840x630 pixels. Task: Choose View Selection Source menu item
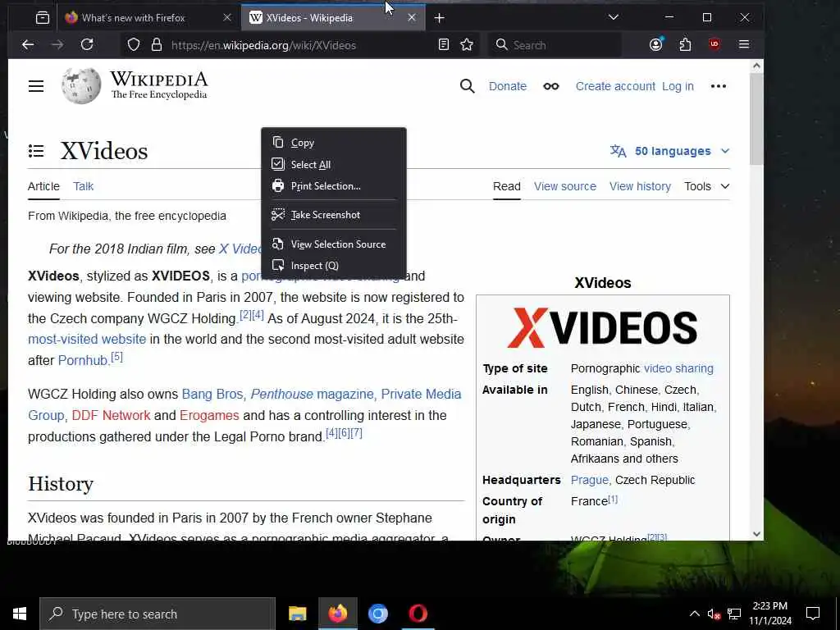click(333, 244)
